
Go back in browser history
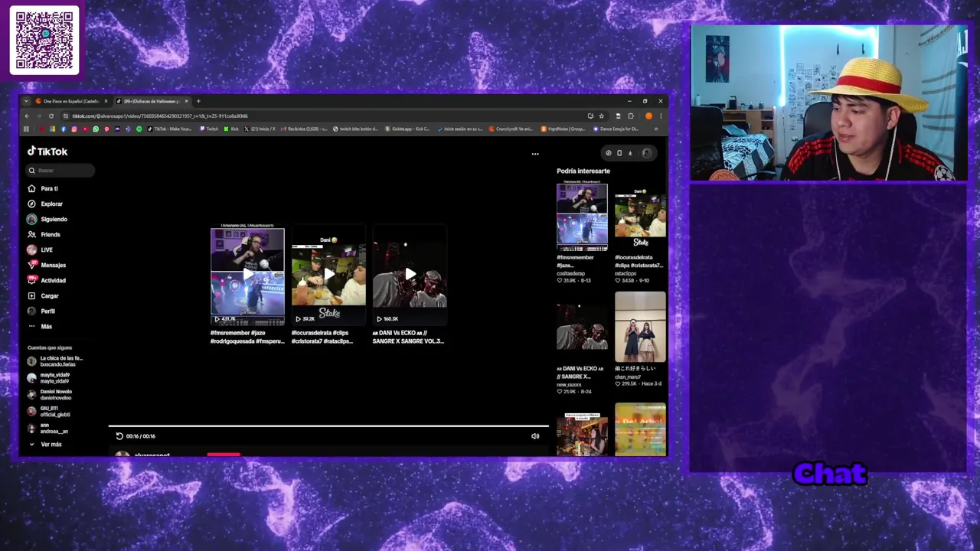(x=27, y=116)
